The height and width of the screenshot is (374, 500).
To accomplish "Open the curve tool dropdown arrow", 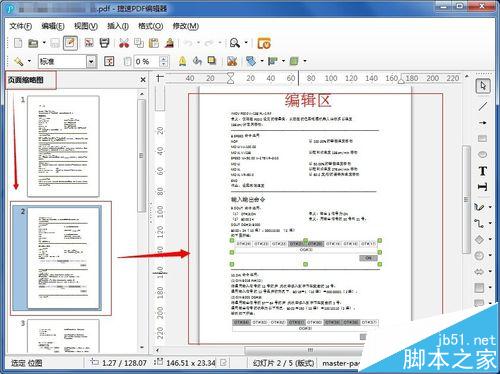I will [x=490, y=207].
